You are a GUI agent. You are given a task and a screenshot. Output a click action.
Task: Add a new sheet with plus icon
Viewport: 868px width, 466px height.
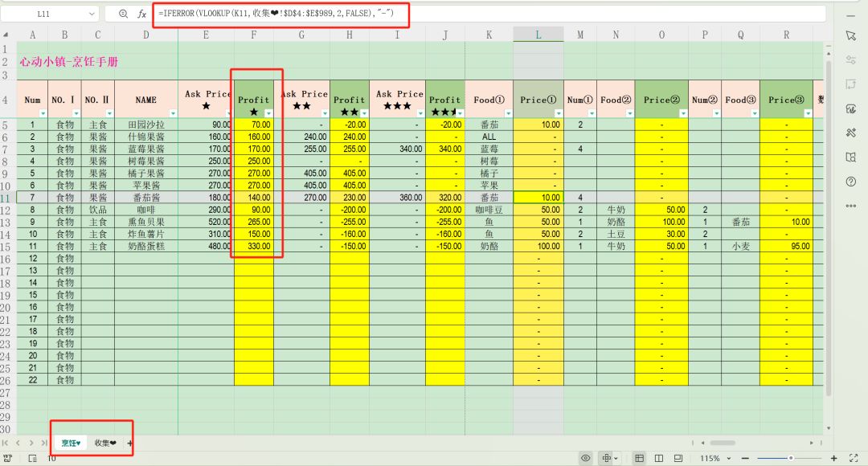[129, 443]
